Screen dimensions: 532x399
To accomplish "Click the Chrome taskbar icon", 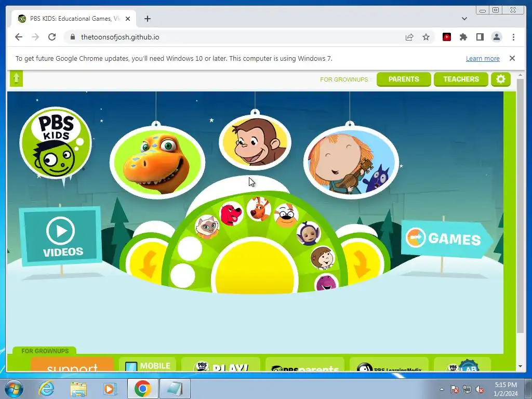I will pos(142,389).
